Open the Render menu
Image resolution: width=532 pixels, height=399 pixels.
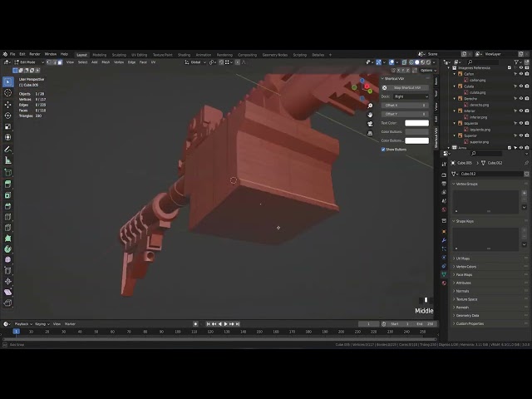click(x=35, y=54)
